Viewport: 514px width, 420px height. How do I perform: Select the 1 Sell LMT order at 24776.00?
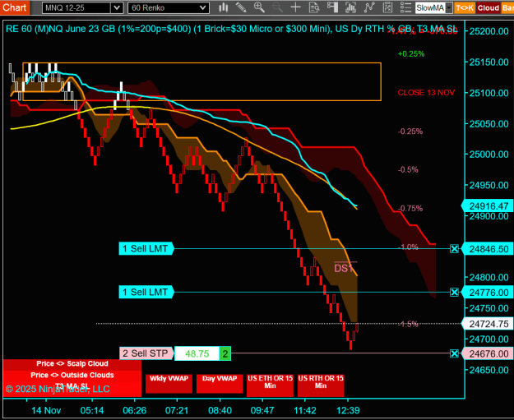pos(146,292)
